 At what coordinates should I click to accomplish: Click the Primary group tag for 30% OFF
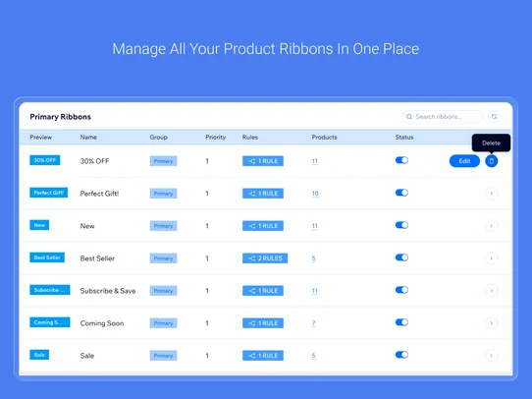pyautogui.click(x=163, y=161)
